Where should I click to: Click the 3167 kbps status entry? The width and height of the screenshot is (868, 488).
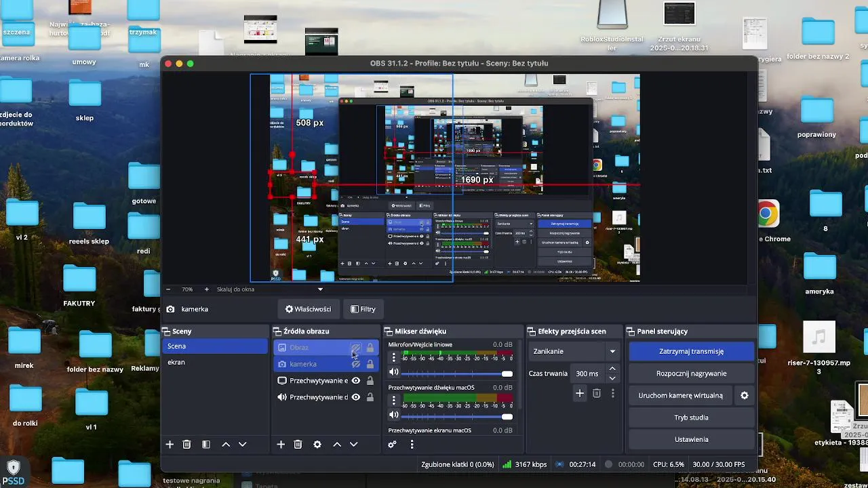[524, 465]
